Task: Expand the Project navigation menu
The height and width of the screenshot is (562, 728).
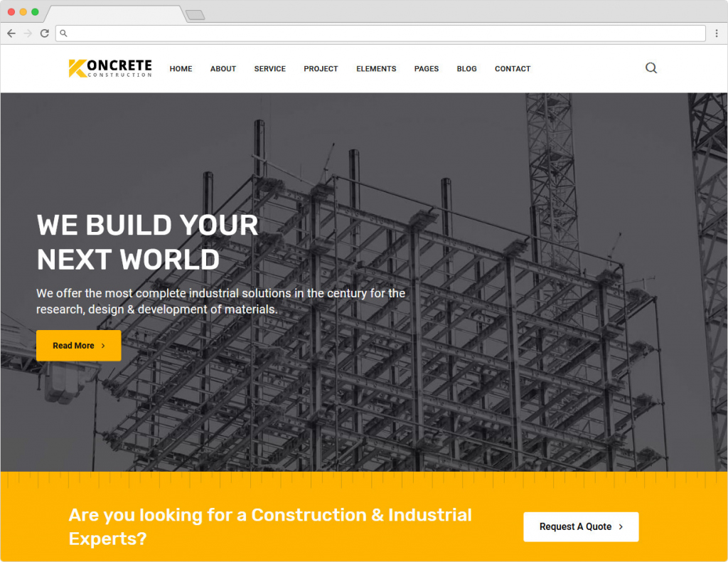Action: [x=321, y=69]
